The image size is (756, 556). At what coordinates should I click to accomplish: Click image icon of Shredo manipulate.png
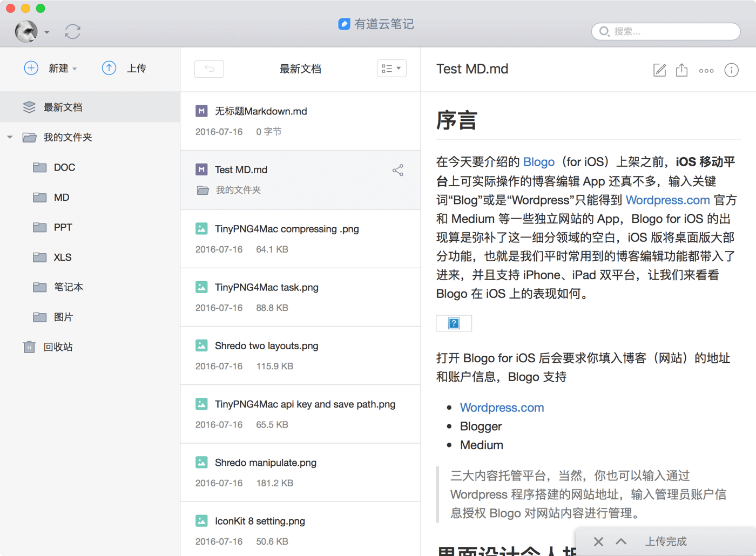201,463
